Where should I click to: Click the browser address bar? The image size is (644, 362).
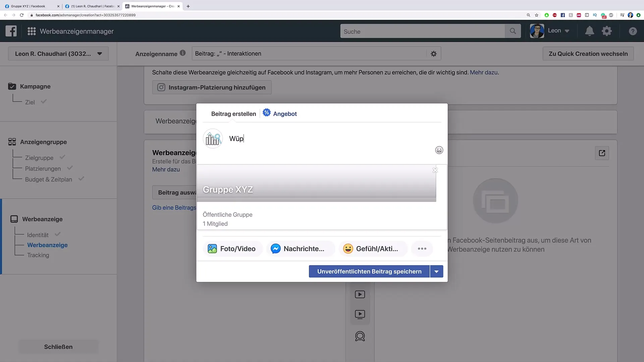(x=275, y=15)
